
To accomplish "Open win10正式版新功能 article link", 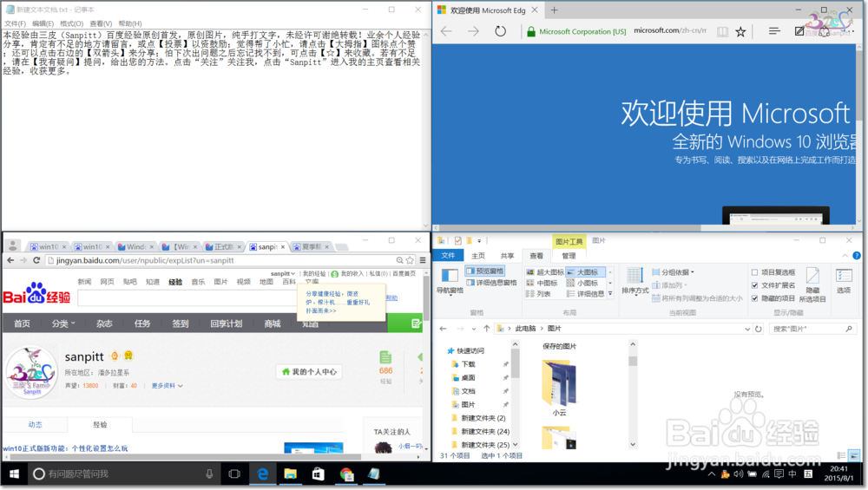I will [65, 448].
